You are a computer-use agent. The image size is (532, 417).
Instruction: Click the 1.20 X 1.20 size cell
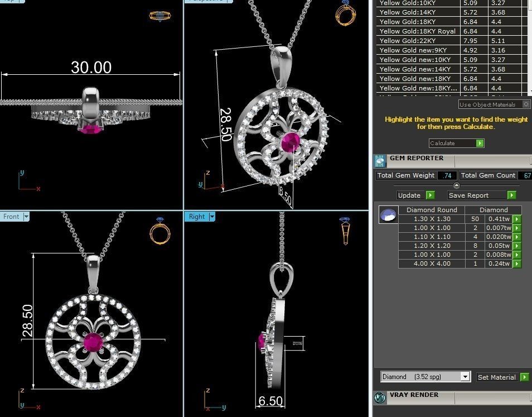click(x=432, y=246)
